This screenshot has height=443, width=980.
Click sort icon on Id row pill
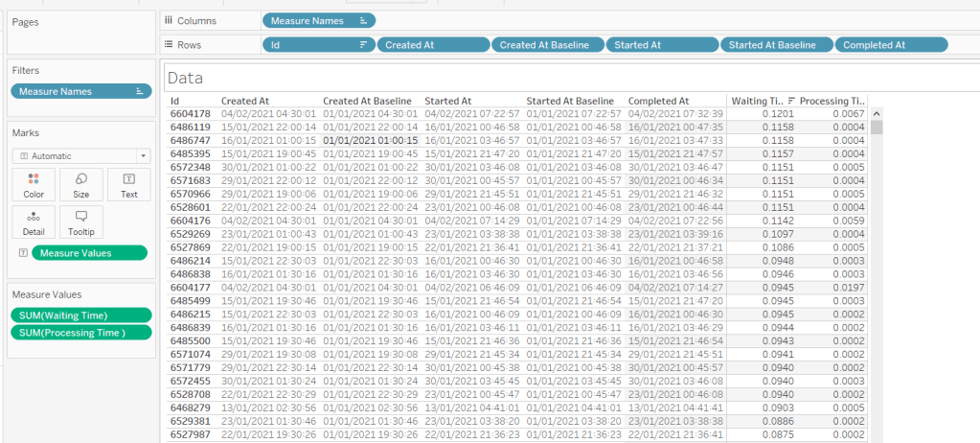(x=364, y=45)
